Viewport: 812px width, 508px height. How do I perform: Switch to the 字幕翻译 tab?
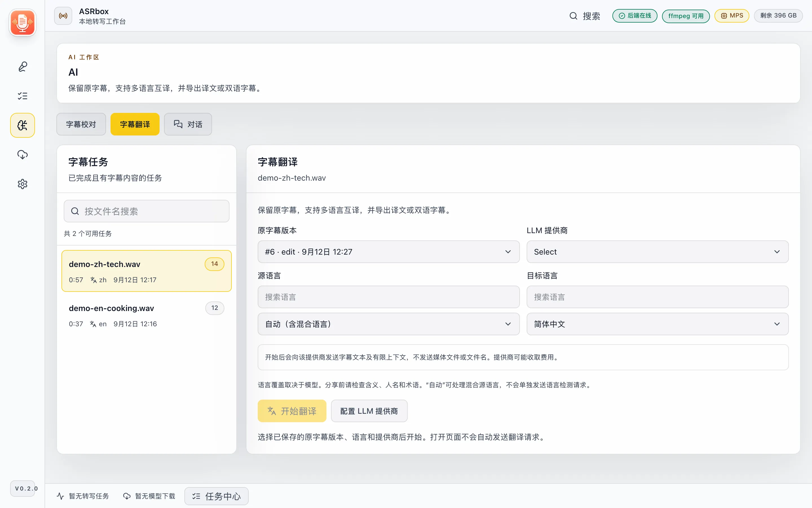(135, 124)
